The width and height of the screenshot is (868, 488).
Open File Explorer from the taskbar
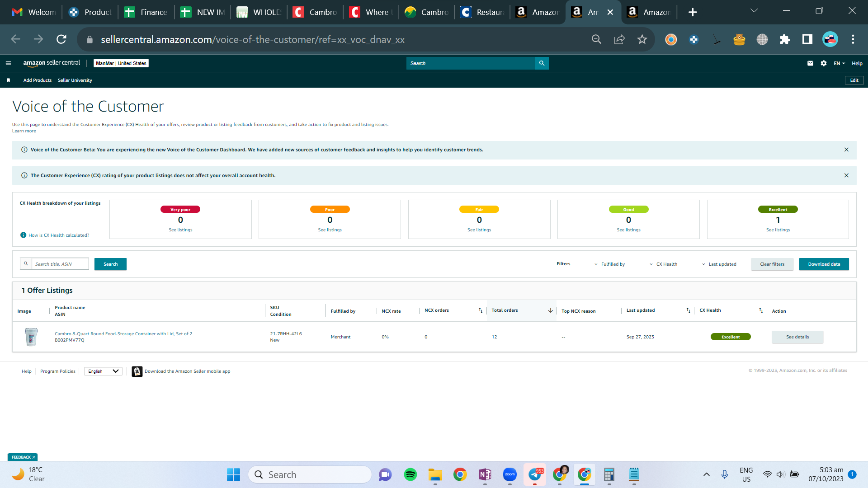click(x=435, y=474)
